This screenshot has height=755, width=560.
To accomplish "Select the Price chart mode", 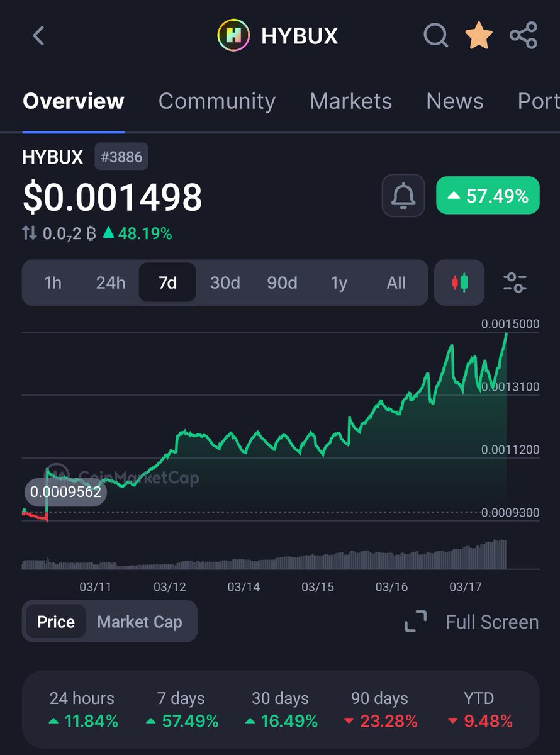I will click(x=56, y=622).
